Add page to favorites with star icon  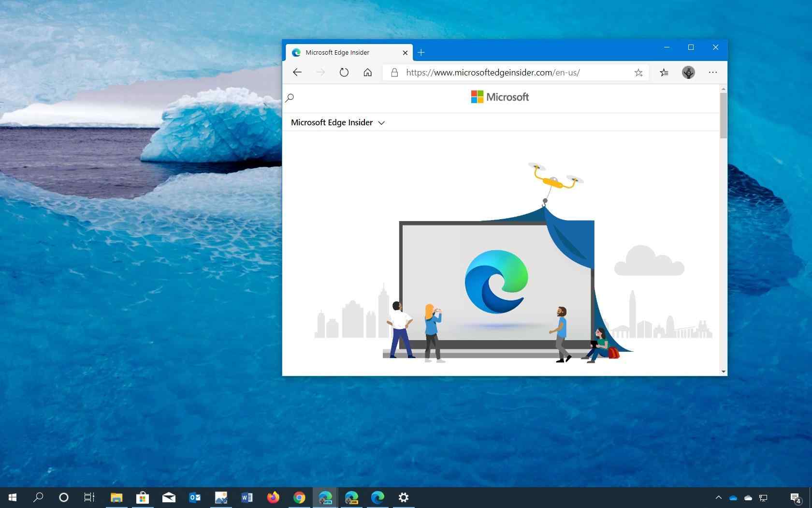click(x=638, y=73)
